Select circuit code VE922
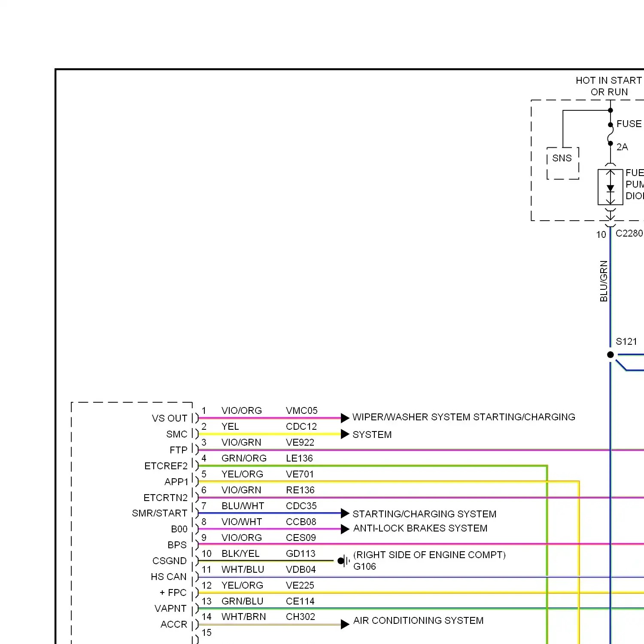The width and height of the screenshot is (644, 644). coord(300,442)
